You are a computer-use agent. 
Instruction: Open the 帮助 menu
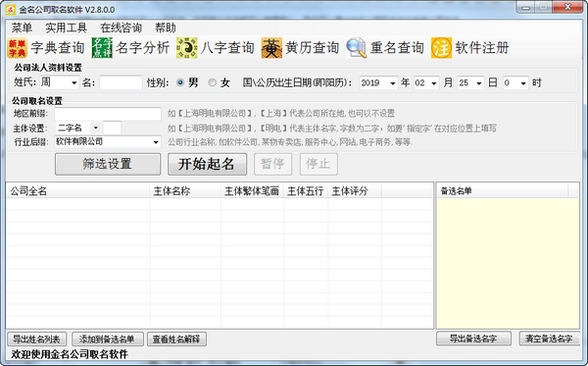pyautogui.click(x=166, y=27)
